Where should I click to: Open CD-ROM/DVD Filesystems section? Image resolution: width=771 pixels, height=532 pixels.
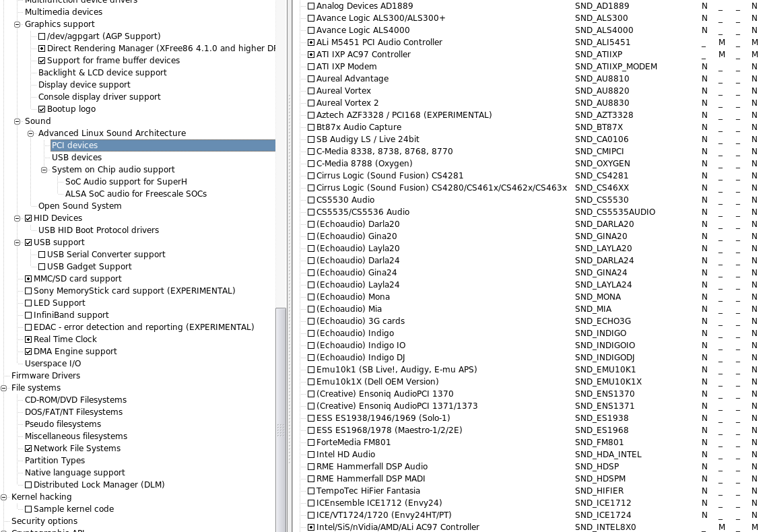pos(75,400)
